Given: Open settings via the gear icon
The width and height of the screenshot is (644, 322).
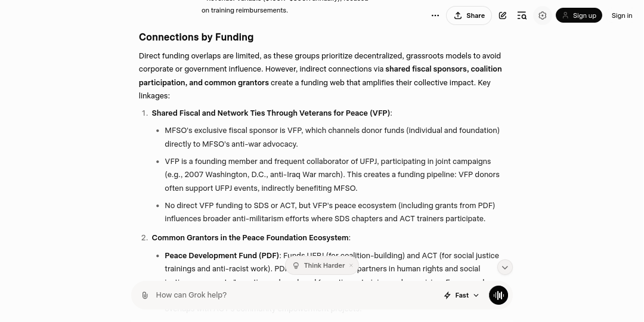Looking at the screenshot, I should [x=542, y=16].
